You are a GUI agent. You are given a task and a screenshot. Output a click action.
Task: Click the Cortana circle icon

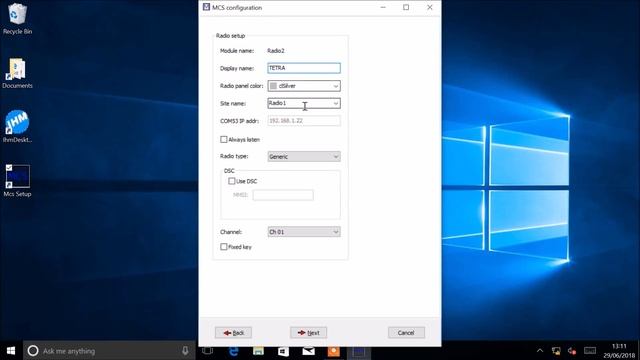33,351
